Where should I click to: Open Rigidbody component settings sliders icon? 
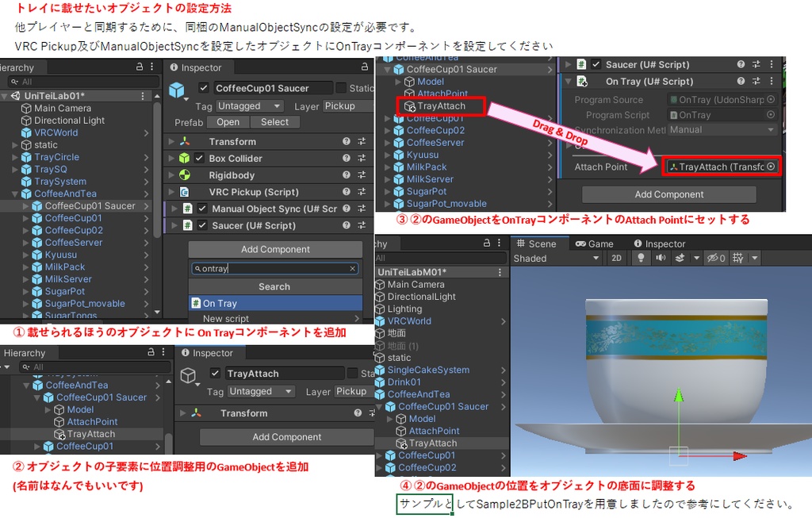coord(361,175)
